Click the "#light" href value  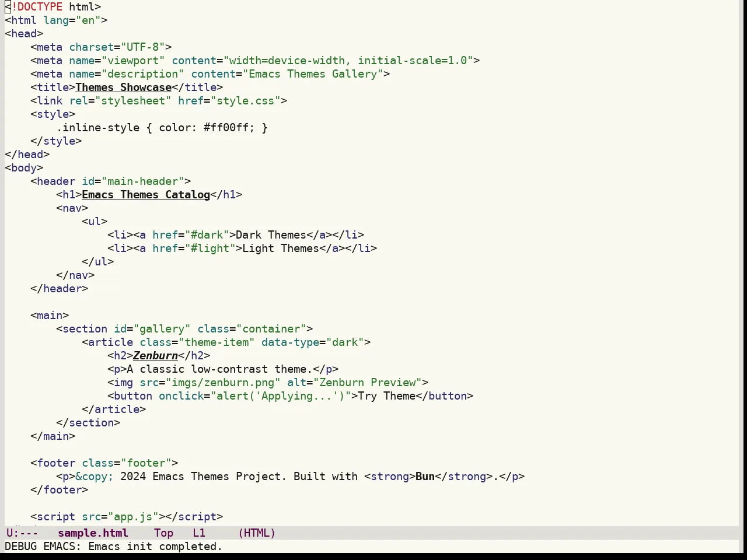[x=210, y=249]
